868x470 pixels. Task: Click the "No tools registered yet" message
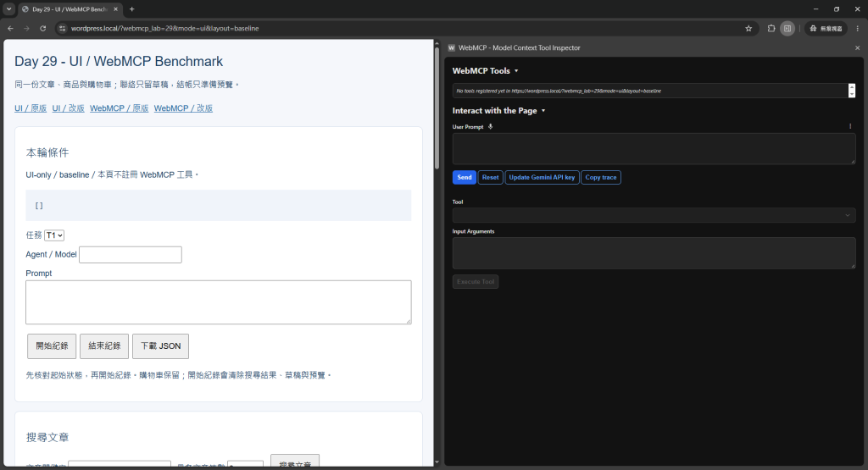(559, 91)
